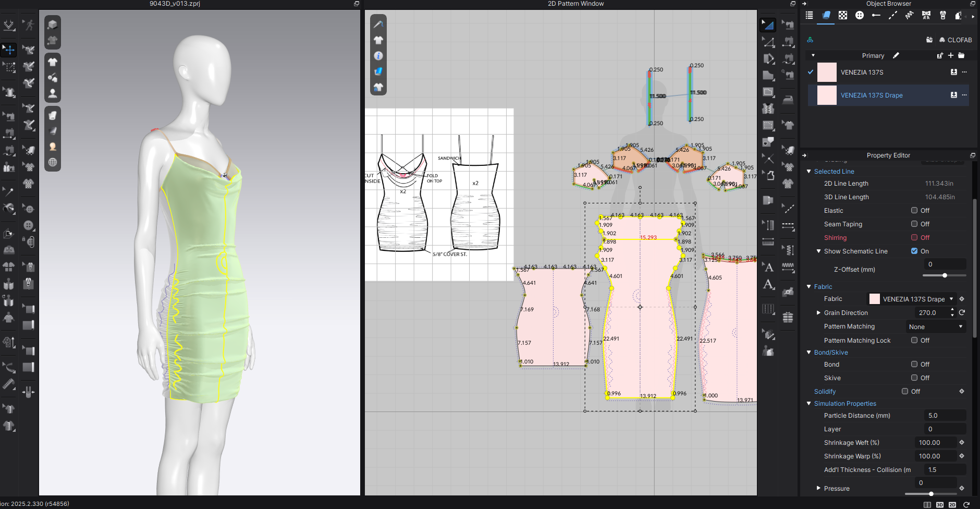Screen dimensions: 980x509
Task: Collapse the Fabric property section
Action: tap(809, 287)
